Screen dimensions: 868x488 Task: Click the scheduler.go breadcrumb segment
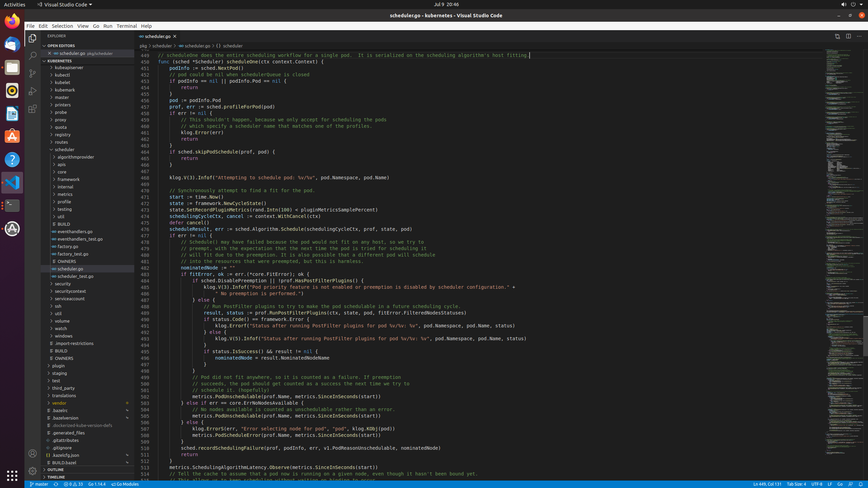(194, 46)
